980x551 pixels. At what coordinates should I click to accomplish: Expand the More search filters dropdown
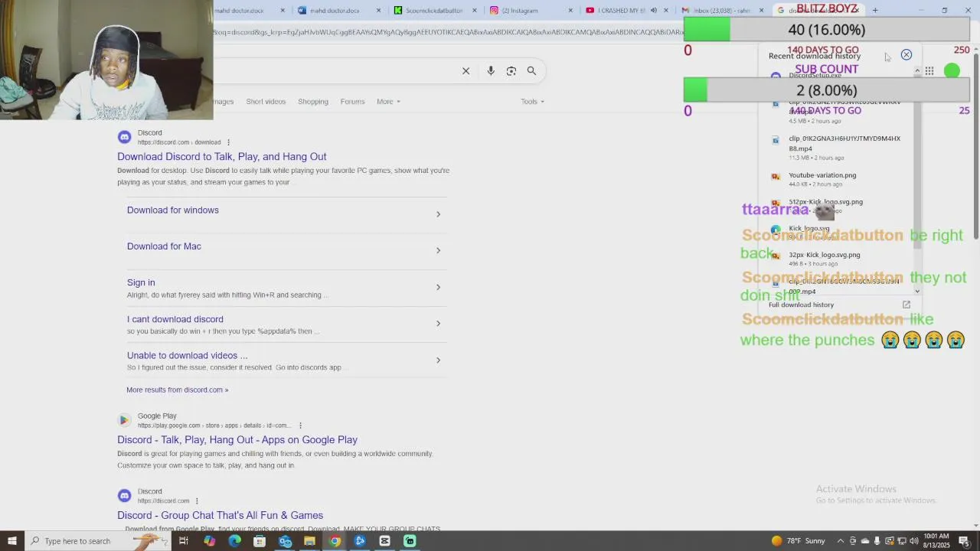388,102
